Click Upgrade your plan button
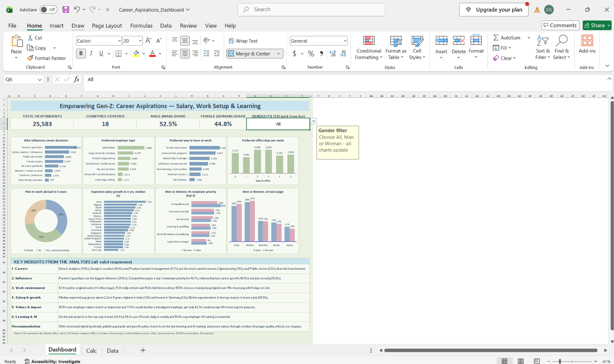Viewport: 614px width, 364px height. pyautogui.click(x=494, y=10)
